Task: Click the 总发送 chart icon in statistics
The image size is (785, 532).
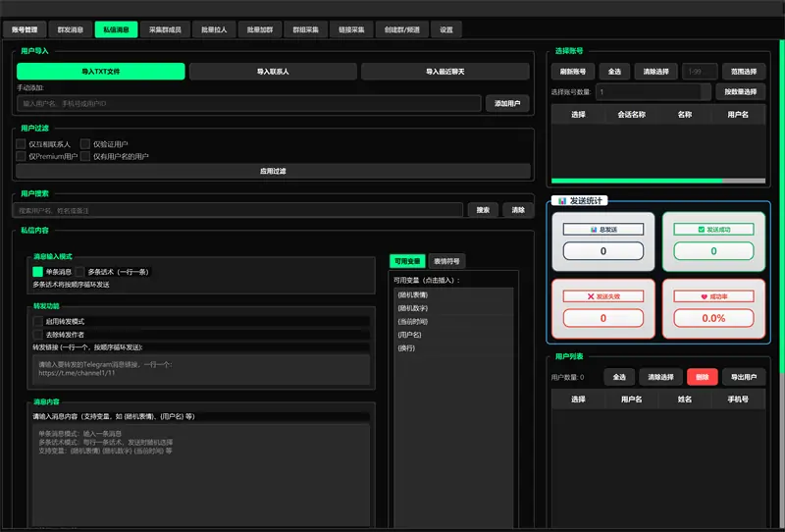Action: pos(591,230)
